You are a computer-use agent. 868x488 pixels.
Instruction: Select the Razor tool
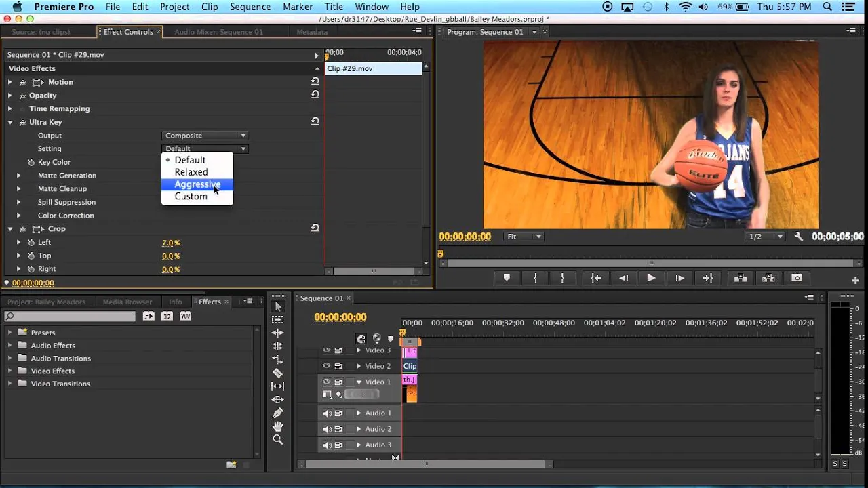[x=278, y=373]
